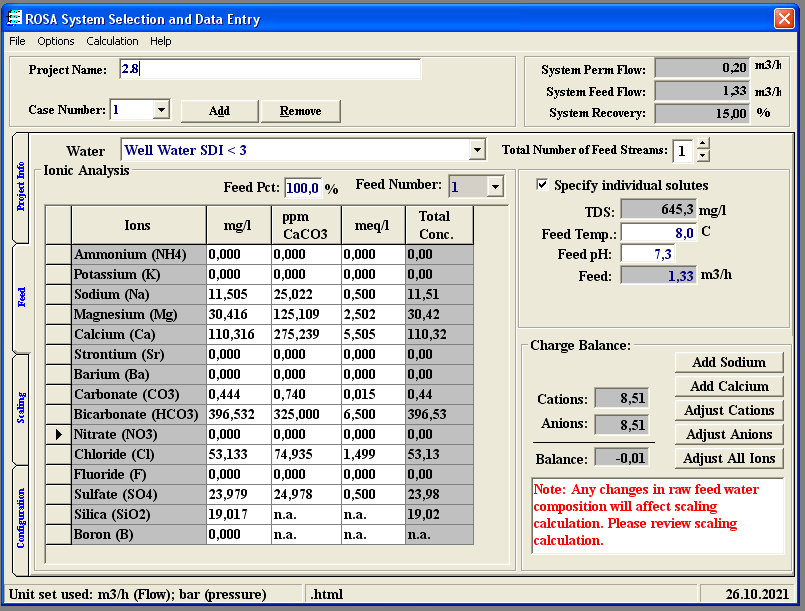Increase Total Number of Feed Streams
The height and width of the screenshot is (611, 805).
tap(704, 144)
